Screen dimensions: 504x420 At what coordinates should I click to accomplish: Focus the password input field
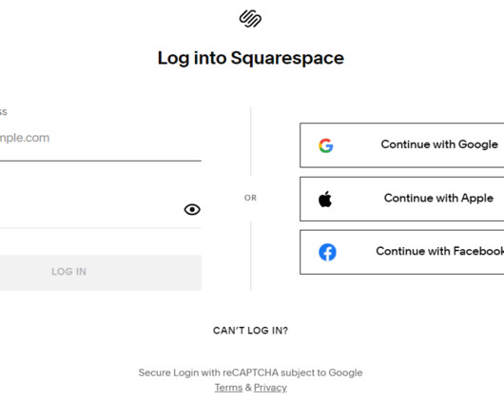point(91,209)
